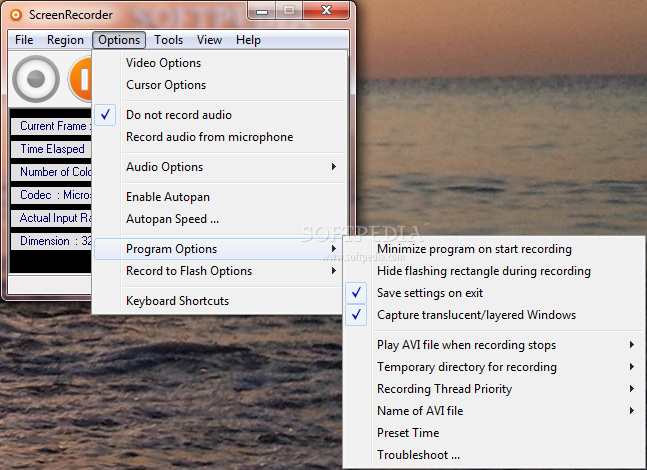The width and height of the screenshot is (647, 470).
Task: Toggle Hide flashing rectangle during recording
Action: pyautogui.click(x=494, y=271)
